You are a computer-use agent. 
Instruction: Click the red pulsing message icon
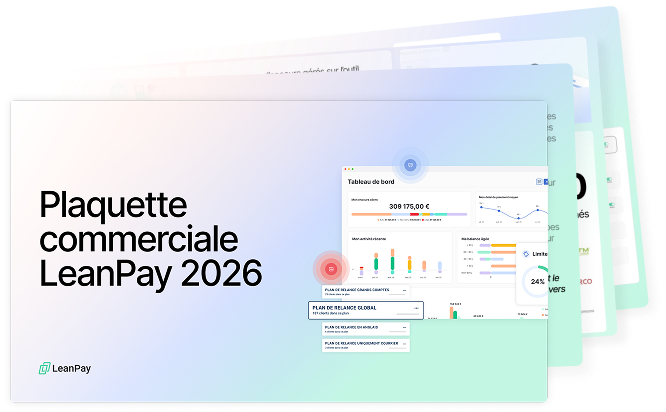pos(331,268)
